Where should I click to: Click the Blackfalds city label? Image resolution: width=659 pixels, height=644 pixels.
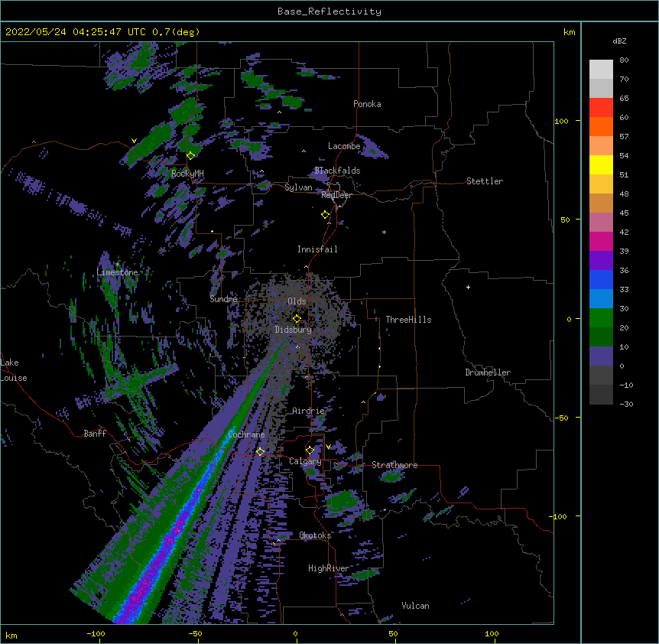coord(337,171)
